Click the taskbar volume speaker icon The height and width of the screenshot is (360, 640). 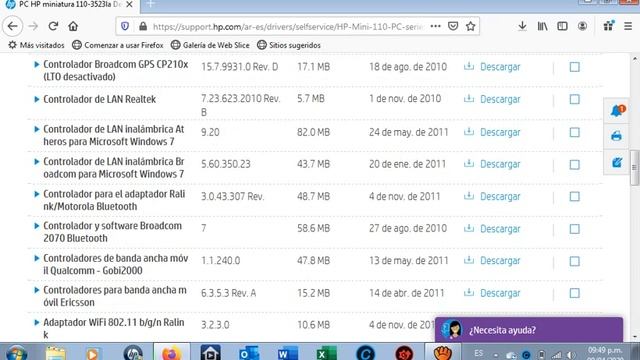[571, 355]
